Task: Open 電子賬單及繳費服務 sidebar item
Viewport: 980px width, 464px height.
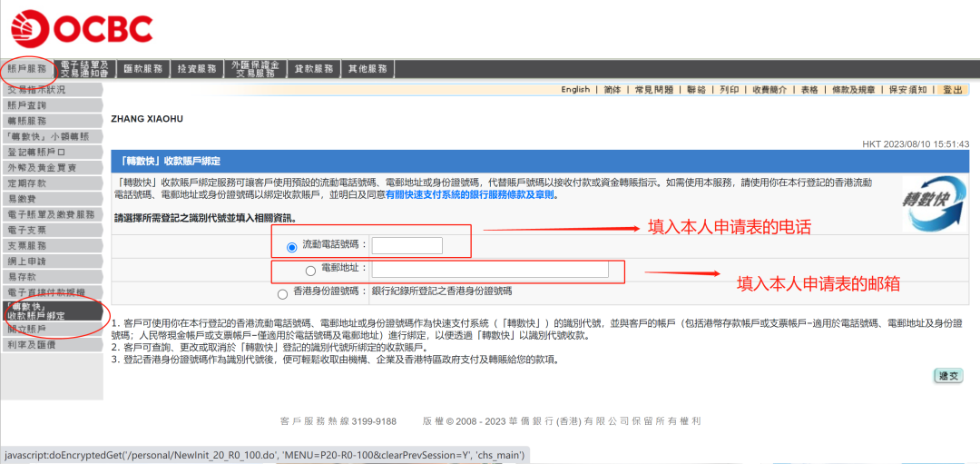Action: tap(52, 214)
